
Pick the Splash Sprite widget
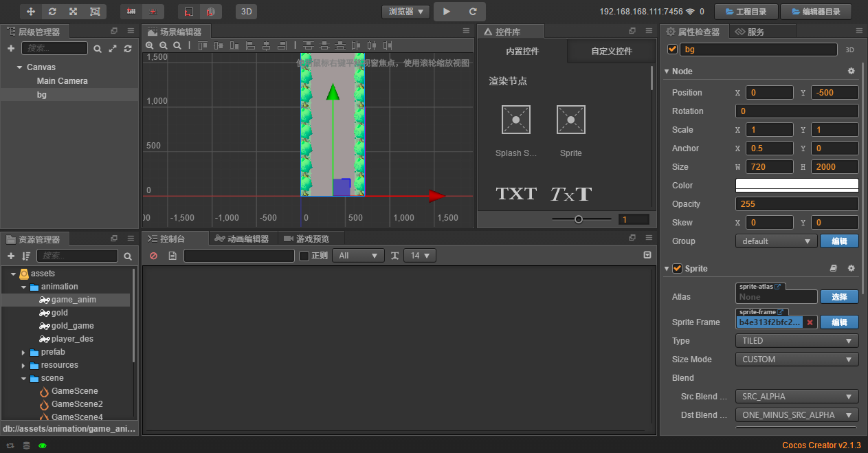516,120
